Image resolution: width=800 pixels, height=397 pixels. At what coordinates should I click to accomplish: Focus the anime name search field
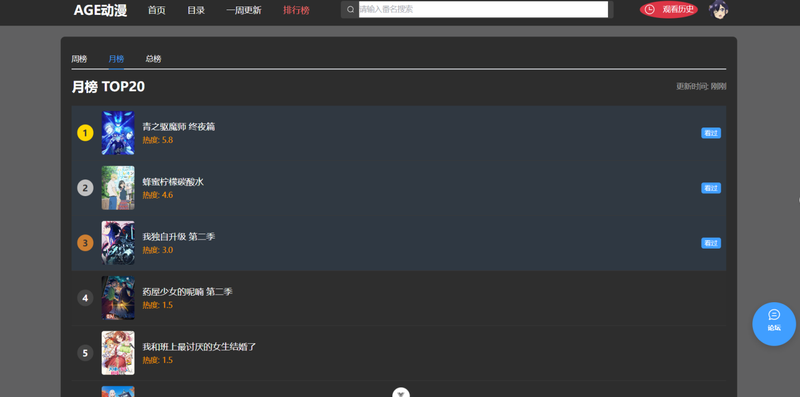(x=483, y=9)
